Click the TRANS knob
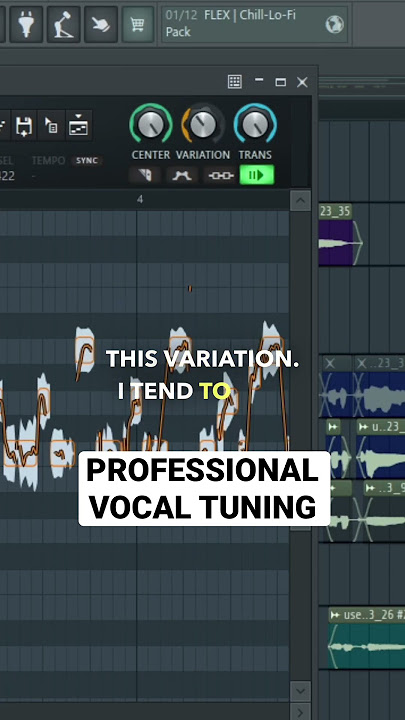This screenshot has height=720, width=405. (255, 124)
